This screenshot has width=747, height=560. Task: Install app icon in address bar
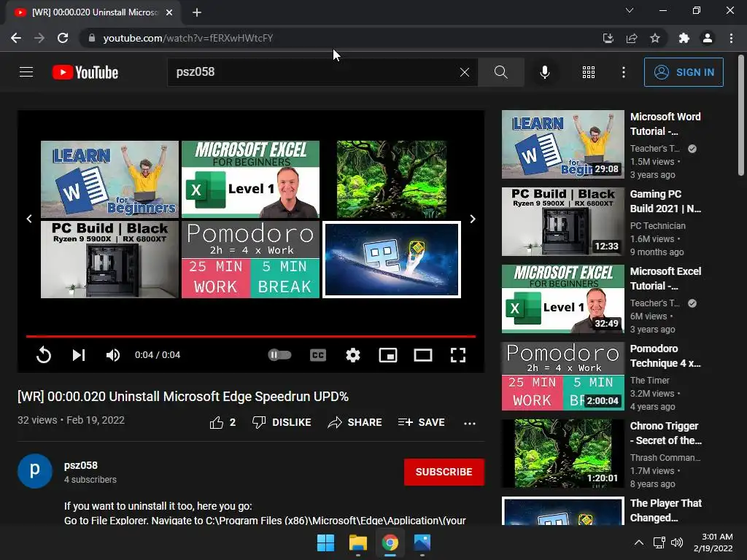pyautogui.click(x=608, y=38)
